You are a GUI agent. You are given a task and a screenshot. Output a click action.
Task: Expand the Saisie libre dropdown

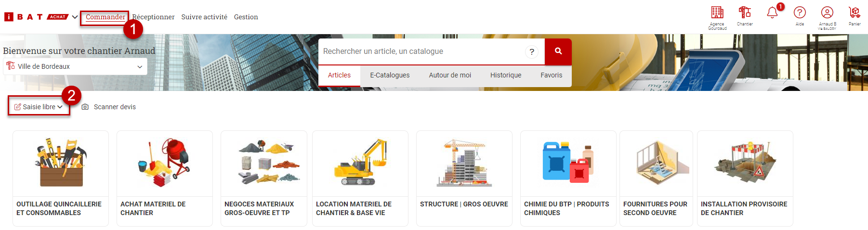click(39, 107)
